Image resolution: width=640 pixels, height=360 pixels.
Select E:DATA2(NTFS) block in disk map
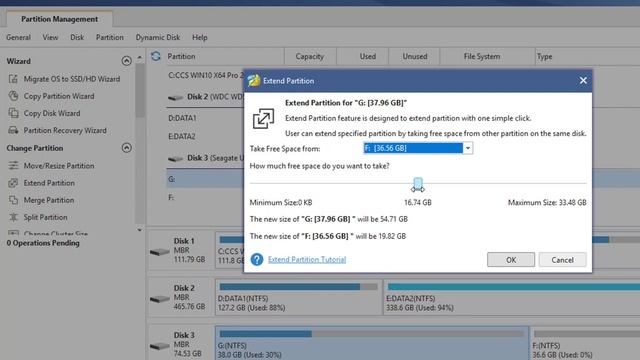[x=512, y=297]
